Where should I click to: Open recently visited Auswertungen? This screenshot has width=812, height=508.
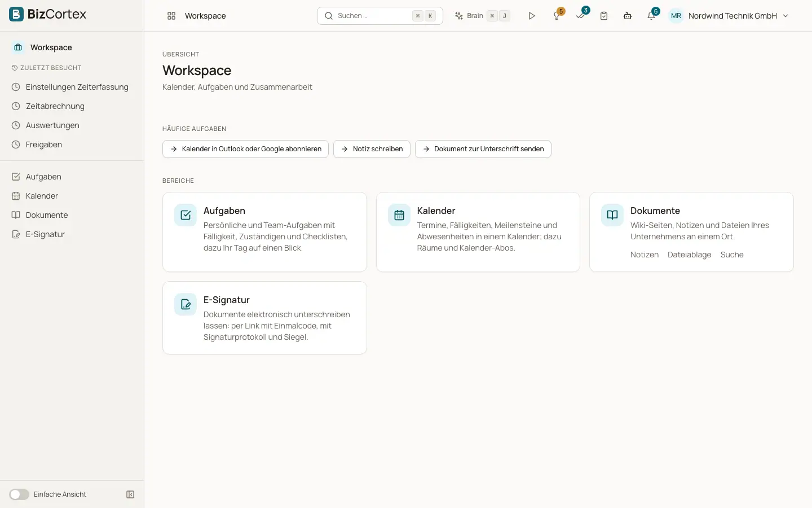(x=72, y=125)
